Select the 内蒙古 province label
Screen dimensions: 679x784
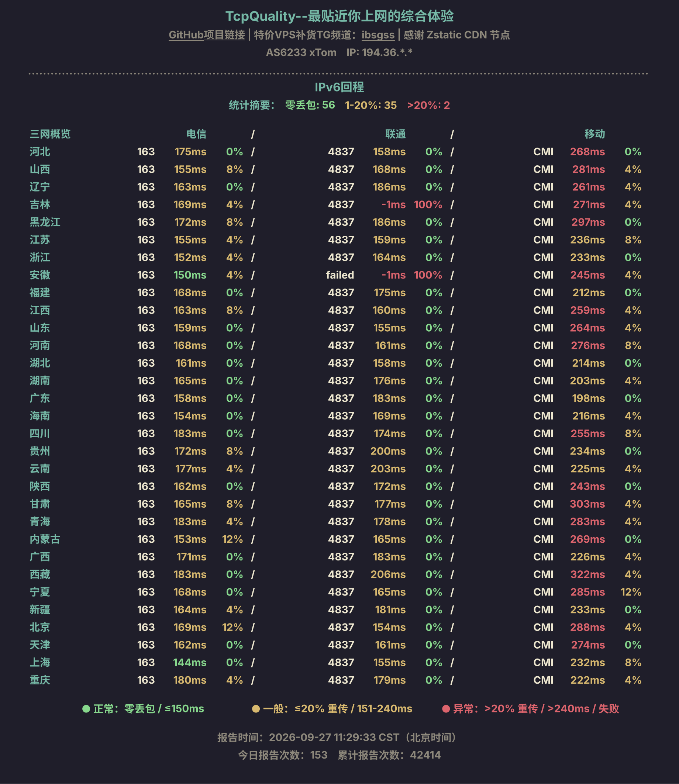click(45, 539)
